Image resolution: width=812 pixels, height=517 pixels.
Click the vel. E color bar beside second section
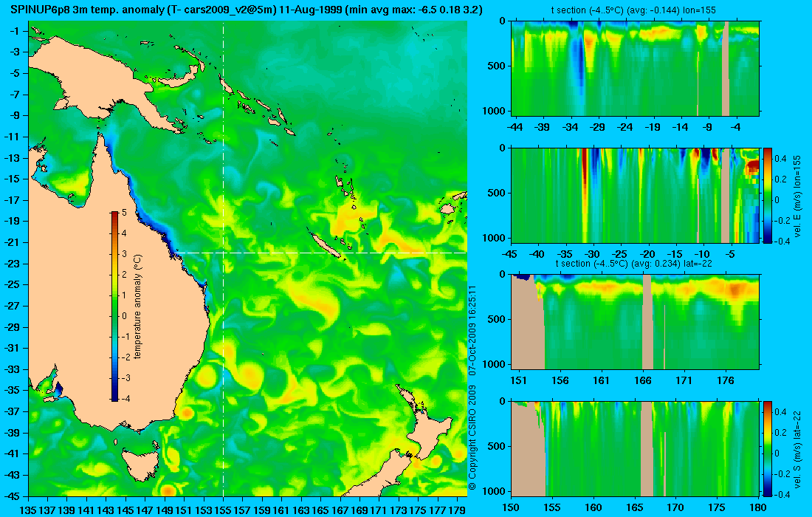767,195
